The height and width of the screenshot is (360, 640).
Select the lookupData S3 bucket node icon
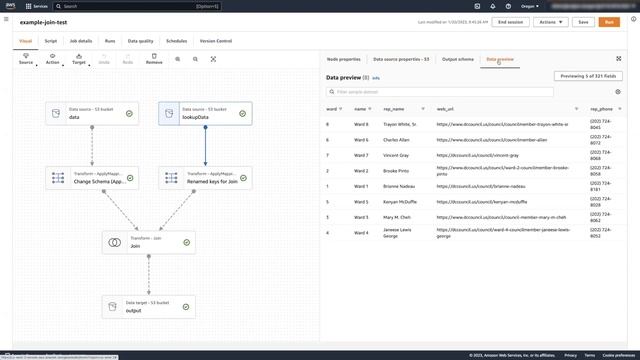tap(169, 113)
